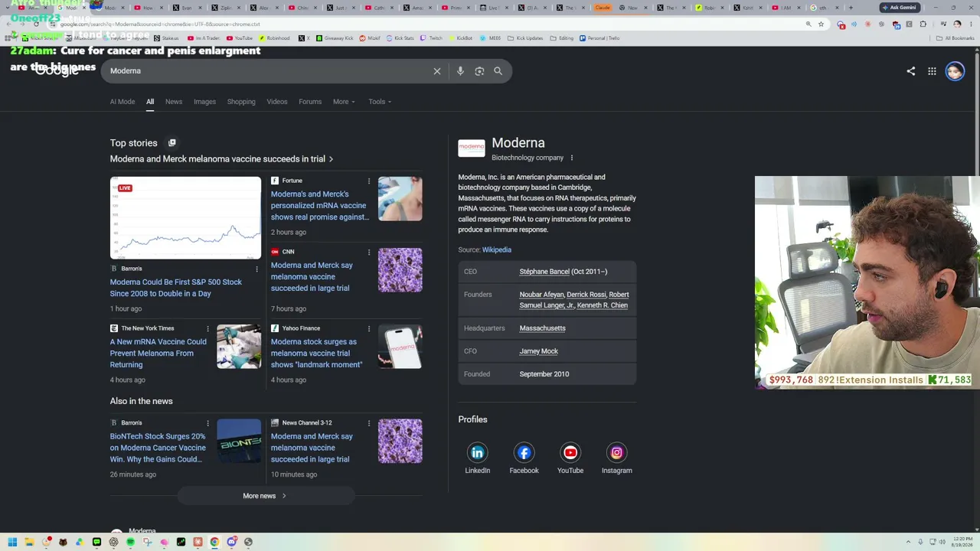
Task: Open the CNN melanoma vaccine article
Action: tap(312, 277)
